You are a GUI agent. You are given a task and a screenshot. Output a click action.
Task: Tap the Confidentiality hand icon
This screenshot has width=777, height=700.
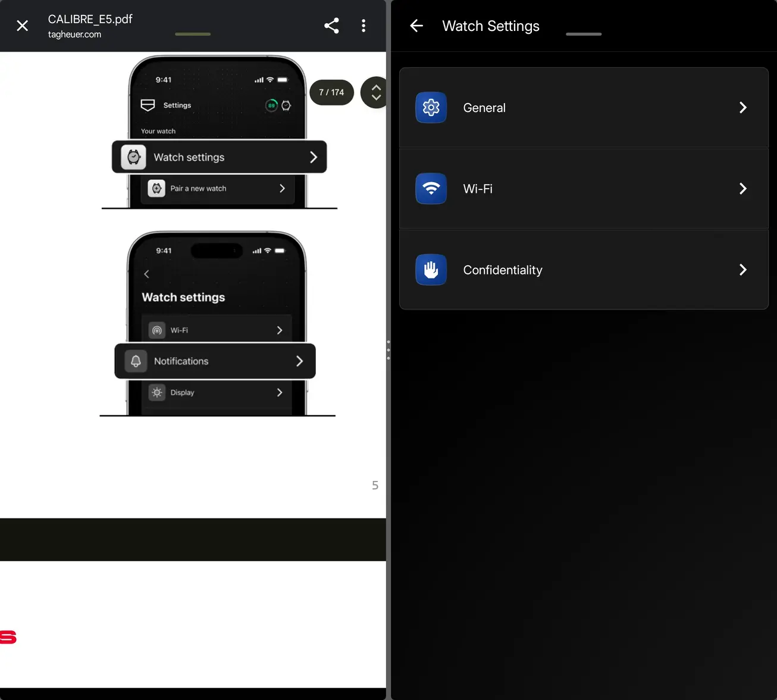pos(431,270)
